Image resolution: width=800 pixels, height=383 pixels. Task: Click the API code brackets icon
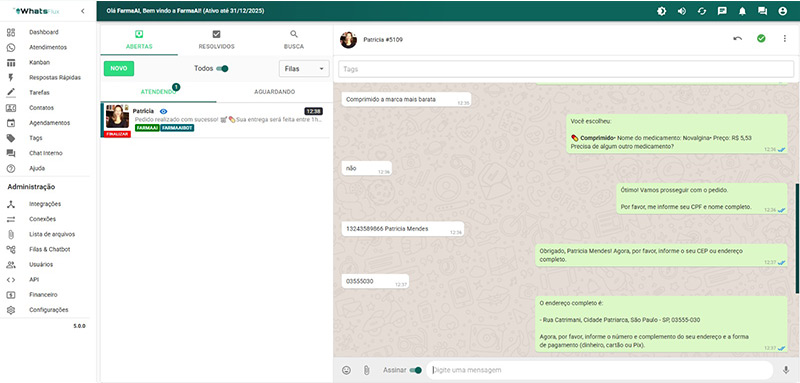(x=11, y=279)
